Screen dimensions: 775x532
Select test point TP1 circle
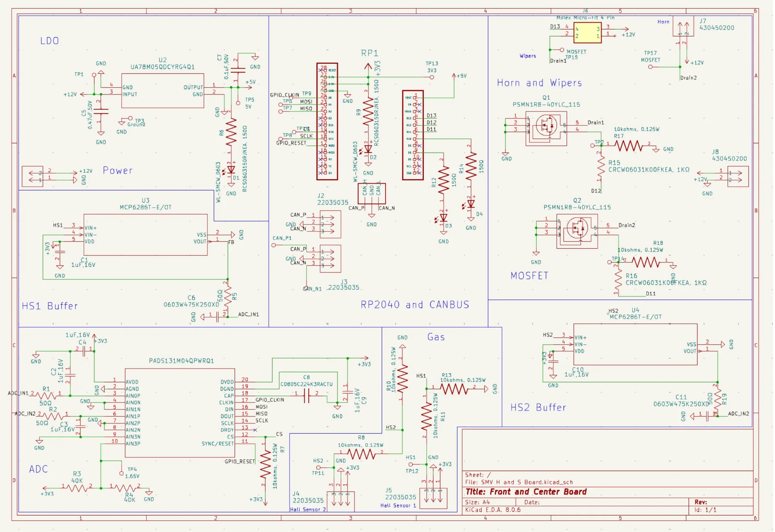[94, 75]
